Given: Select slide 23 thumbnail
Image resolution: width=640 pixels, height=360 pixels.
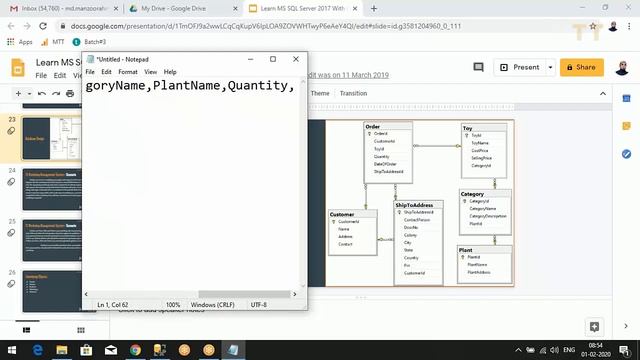Looking at the screenshot, I should (x=52, y=139).
